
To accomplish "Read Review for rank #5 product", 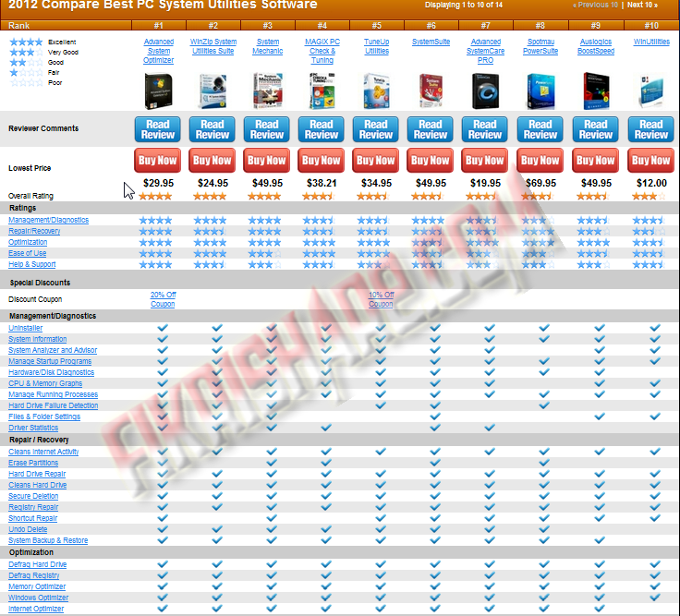I will (x=376, y=129).
